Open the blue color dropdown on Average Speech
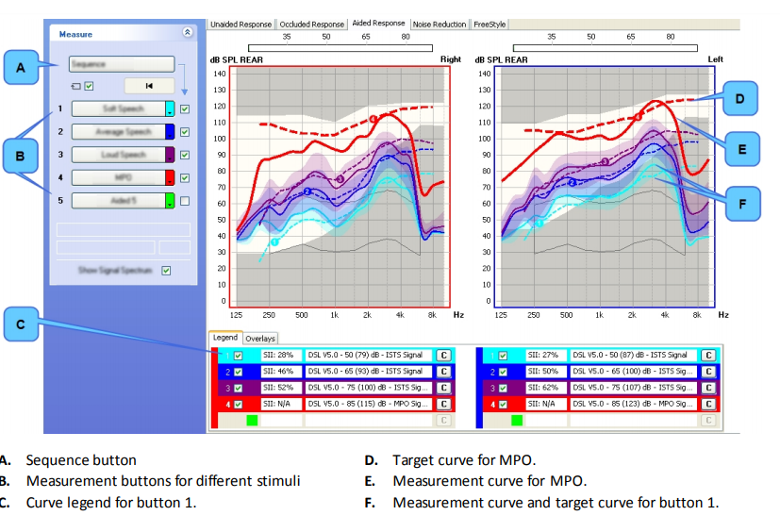Image resolution: width=780 pixels, height=532 pixels. click(x=170, y=132)
